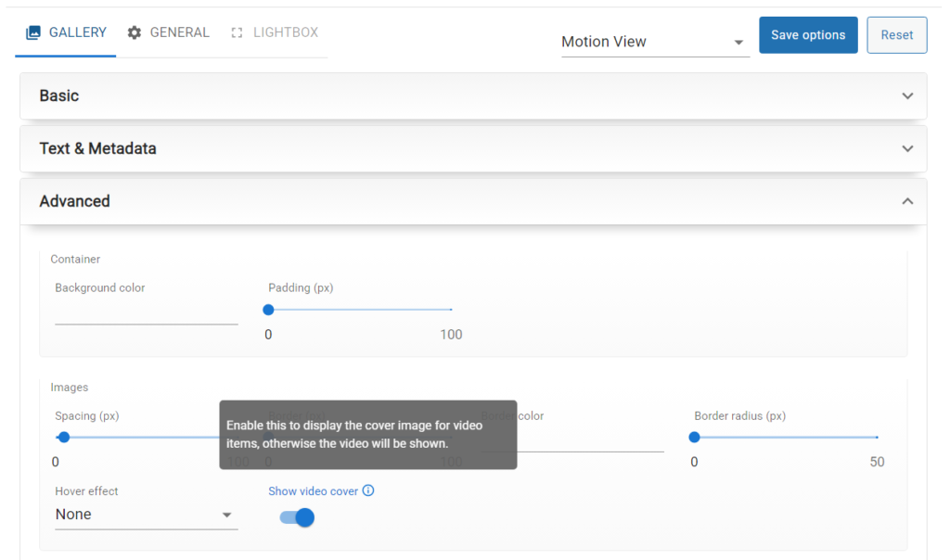Toggle the Show video cover switch
Image resolution: width=950 pixels, height=560 pixels.
[298, 517]
